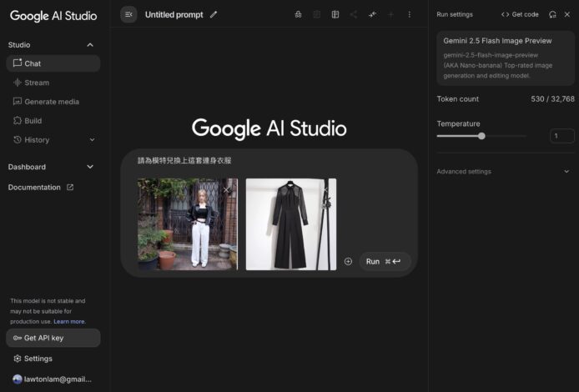
Task: Click the sparkle icon in top toolbar
Action: 372,14
